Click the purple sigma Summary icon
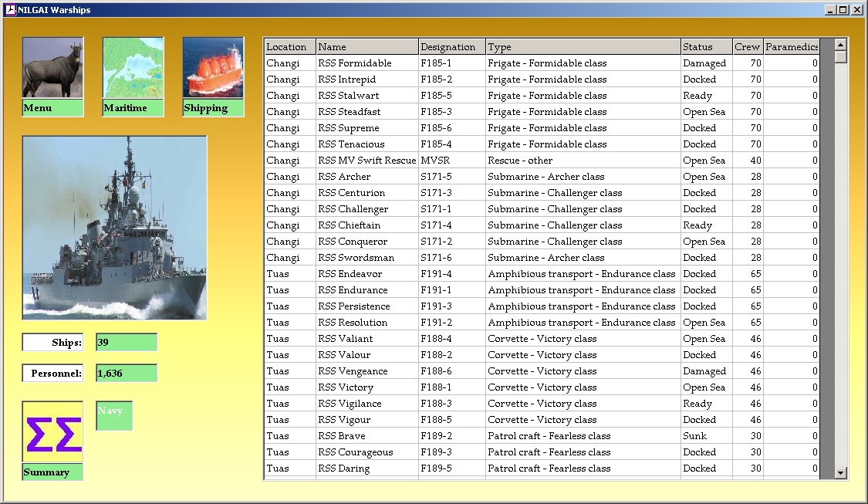Screen dimensions: 868x504 [52, 433]
